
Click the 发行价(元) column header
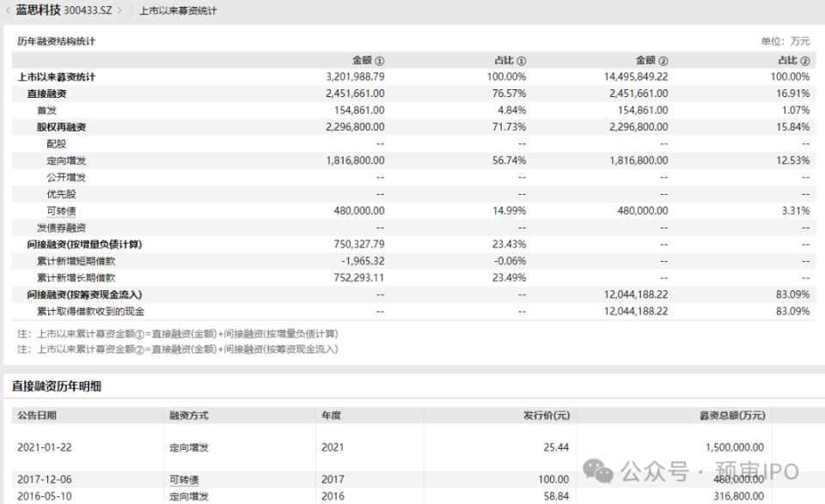(547, 416)
